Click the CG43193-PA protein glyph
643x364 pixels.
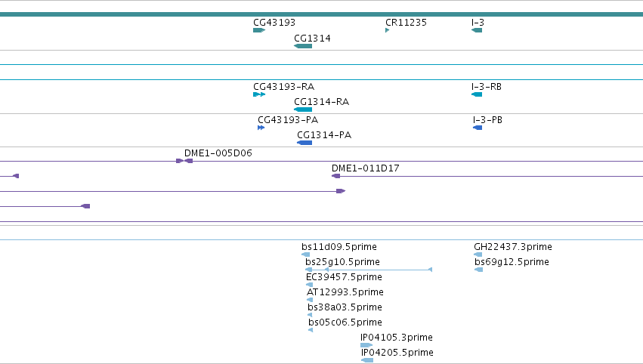pos(261,128)
